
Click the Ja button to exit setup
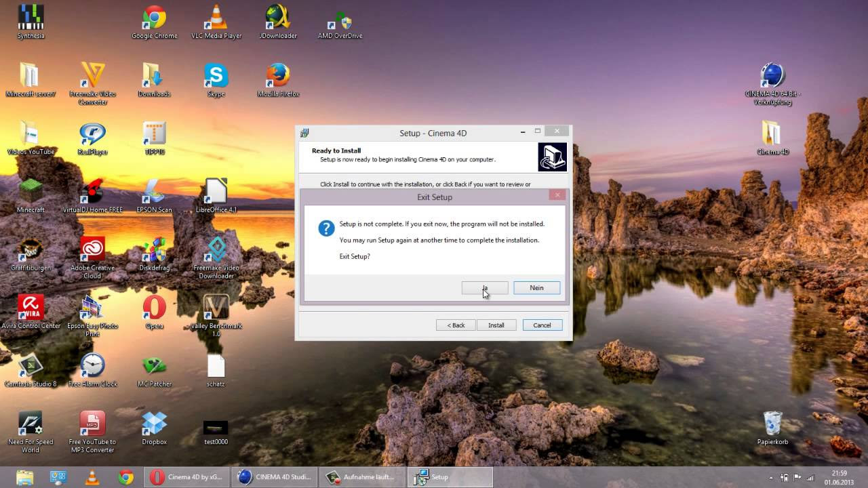[485, 288]
